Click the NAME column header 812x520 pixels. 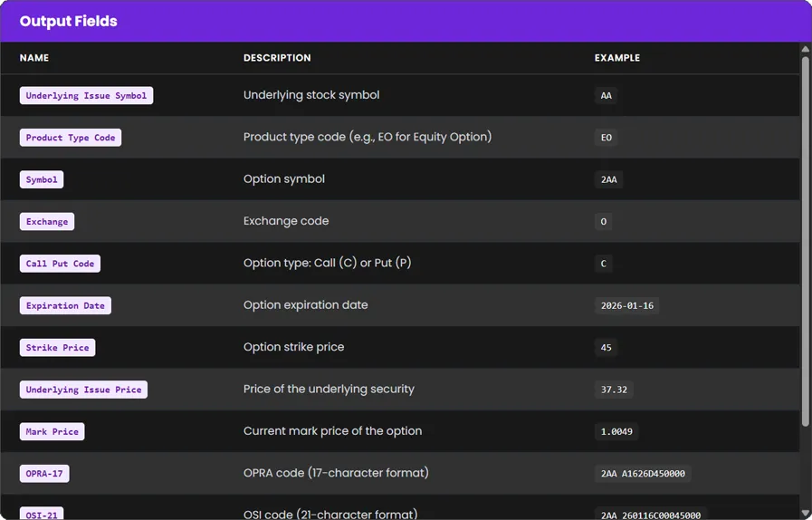34,58
